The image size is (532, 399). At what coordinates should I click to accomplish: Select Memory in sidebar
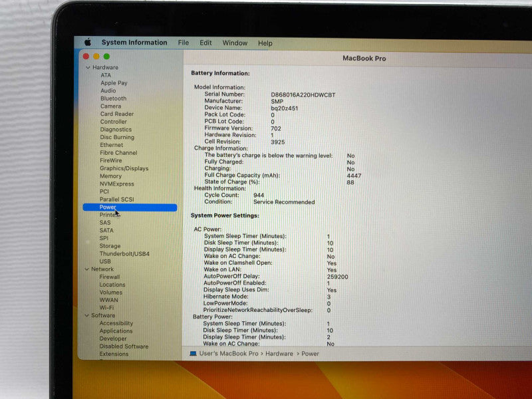tap(110, 176)
